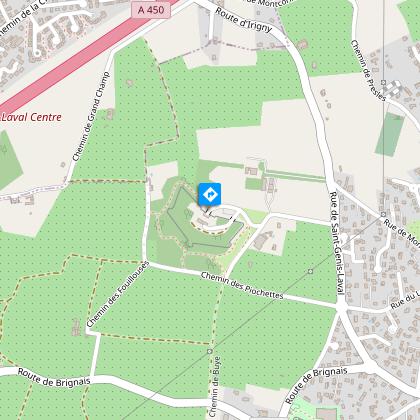Select the Chemin des Pipchettes label
Viewport: 420px width, 420px height.
click(x=242, y=286)
